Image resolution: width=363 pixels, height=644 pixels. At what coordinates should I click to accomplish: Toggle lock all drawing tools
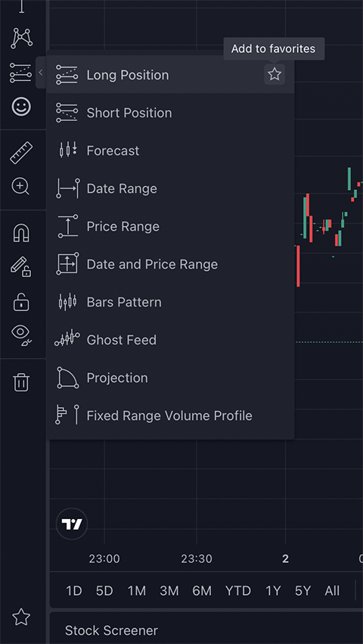pos(21,301)
